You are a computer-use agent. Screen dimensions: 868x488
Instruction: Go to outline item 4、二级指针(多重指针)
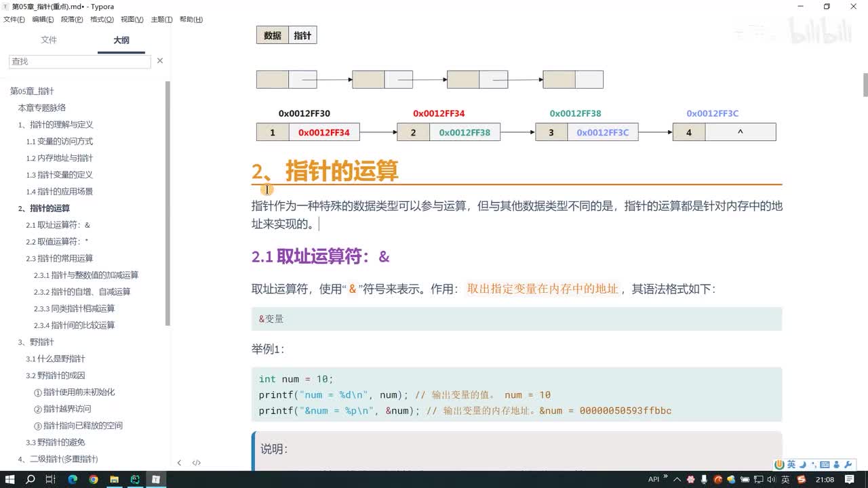point(58,459)
